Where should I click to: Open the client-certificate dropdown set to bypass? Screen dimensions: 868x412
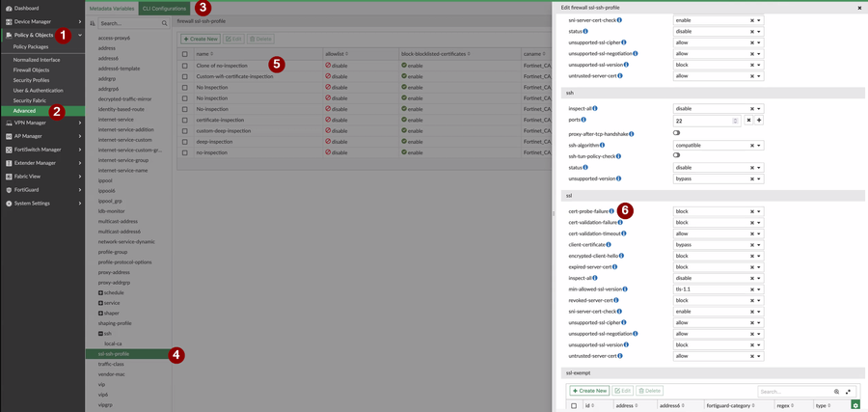pos(719,245)
